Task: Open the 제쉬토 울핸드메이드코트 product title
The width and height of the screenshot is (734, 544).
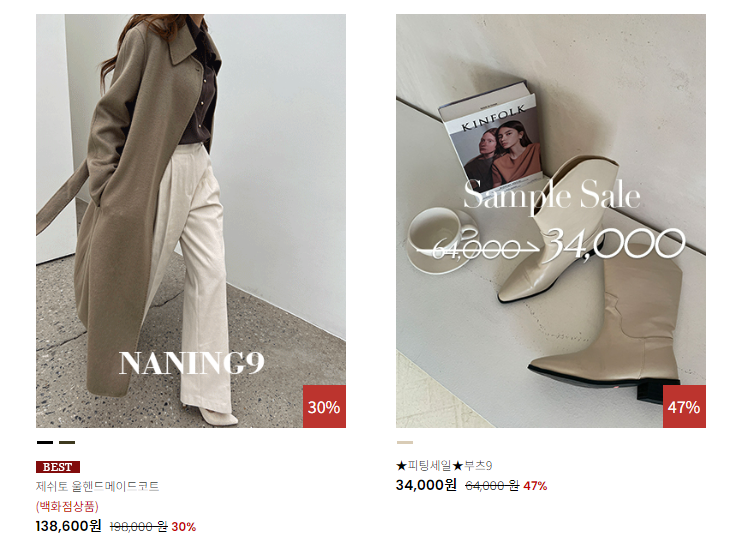Action: 97,486
